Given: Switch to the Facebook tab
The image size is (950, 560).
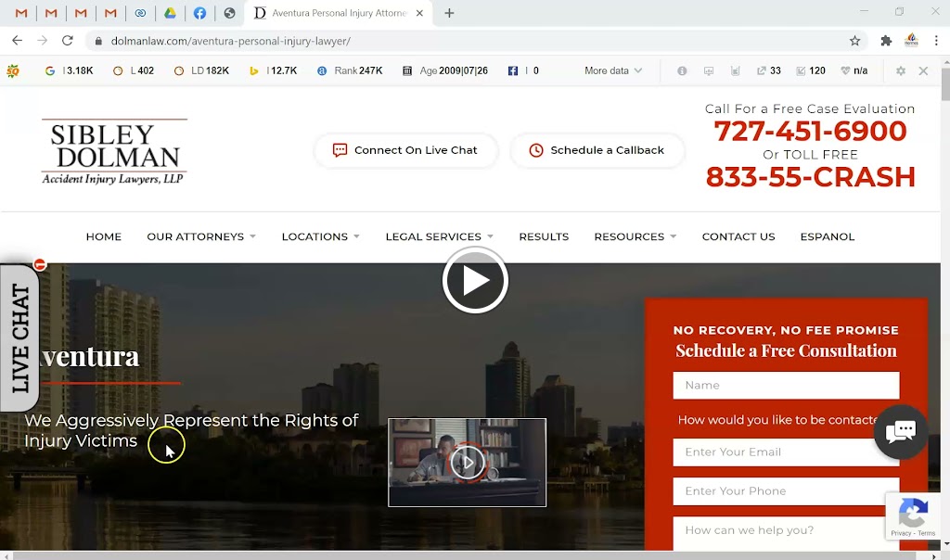Looking at the screenshot, I should click(x=199, y=13).
